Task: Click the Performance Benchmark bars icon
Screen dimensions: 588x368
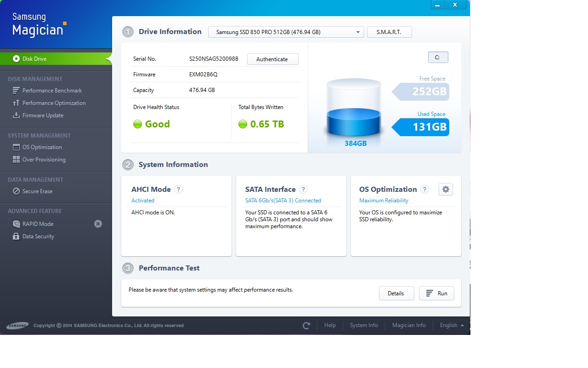Action: pyautogui.click(x=16, y=91)
